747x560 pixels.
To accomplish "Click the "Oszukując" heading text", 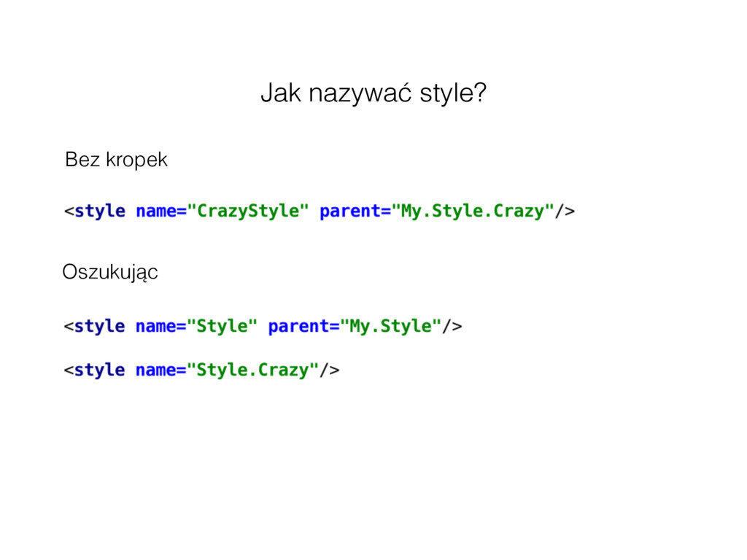I will pyautogui.click(x=110, y=273).
